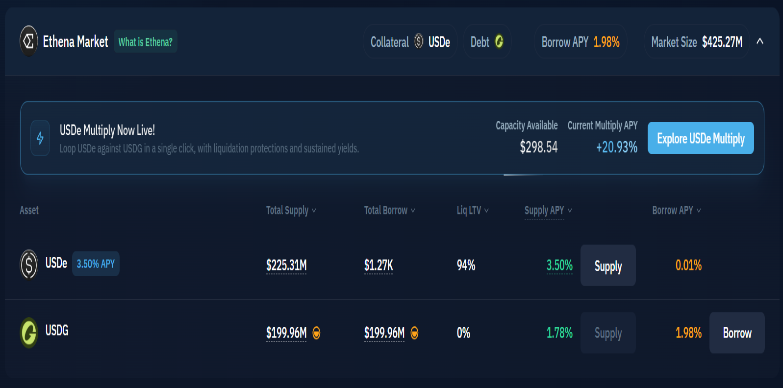
Task: Click Supply button in USDe row
Action: tap(608, 266)
